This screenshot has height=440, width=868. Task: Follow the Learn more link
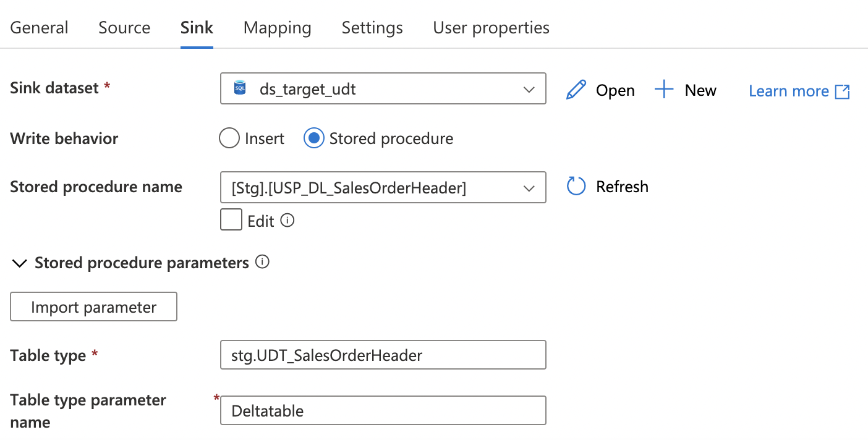point(788,91)
